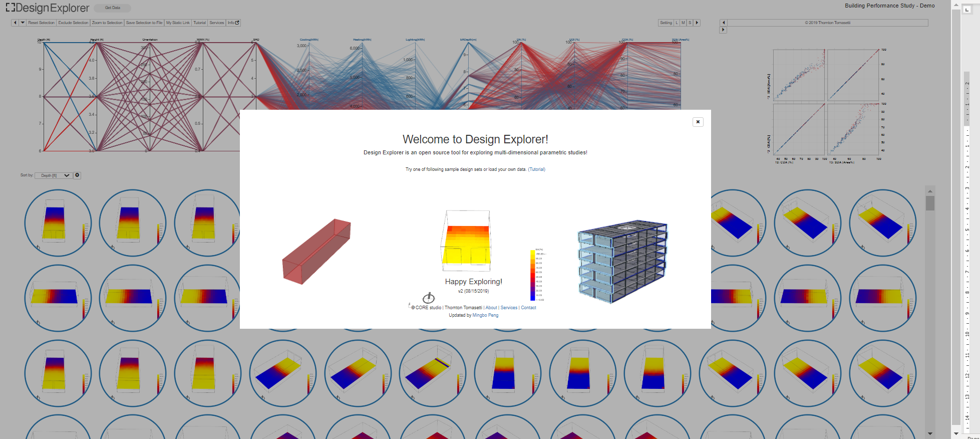Click the Design Explorer logo
980x439 pixels.
point(48,8)
